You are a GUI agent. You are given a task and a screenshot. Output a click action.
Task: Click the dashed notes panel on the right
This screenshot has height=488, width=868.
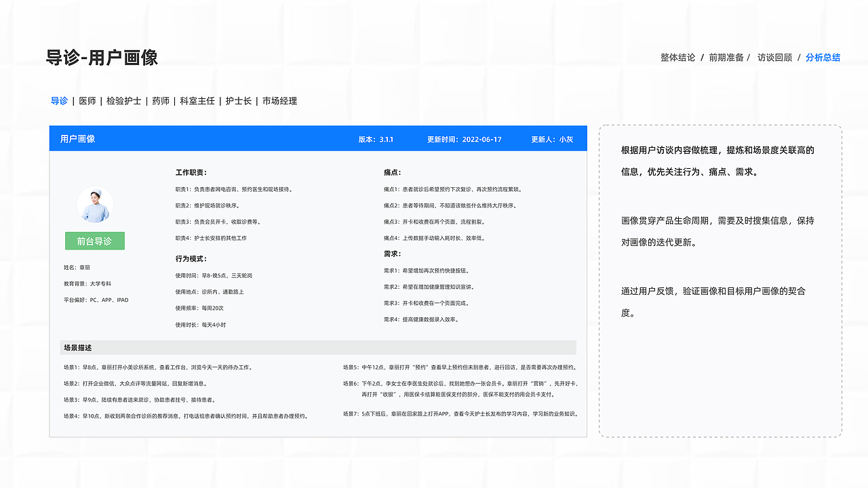click(x=719, y=281)
